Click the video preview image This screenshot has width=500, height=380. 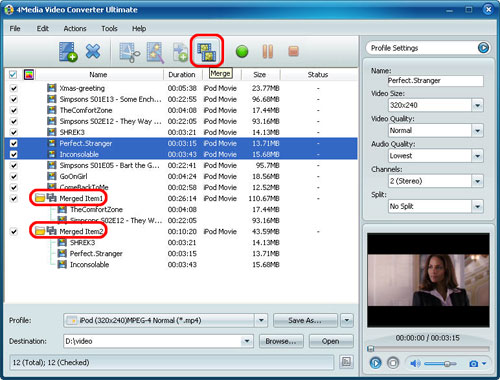pyautogui.click(x=428, y=280)
